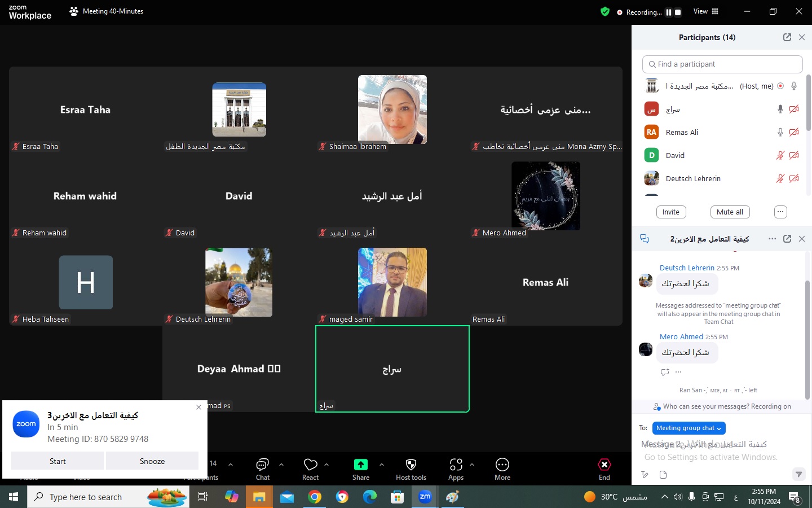Click the file attachment icon in chat
Screen dimensions: 812x508
(663, 475)
